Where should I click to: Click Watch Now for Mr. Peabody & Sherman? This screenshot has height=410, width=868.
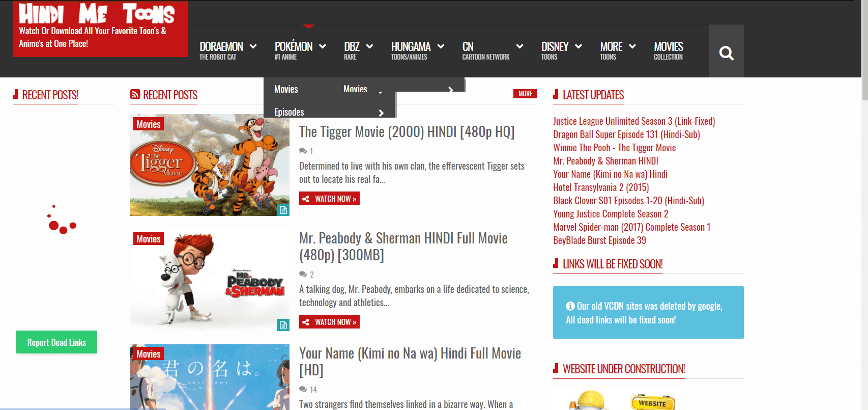[x=329, y=322]
